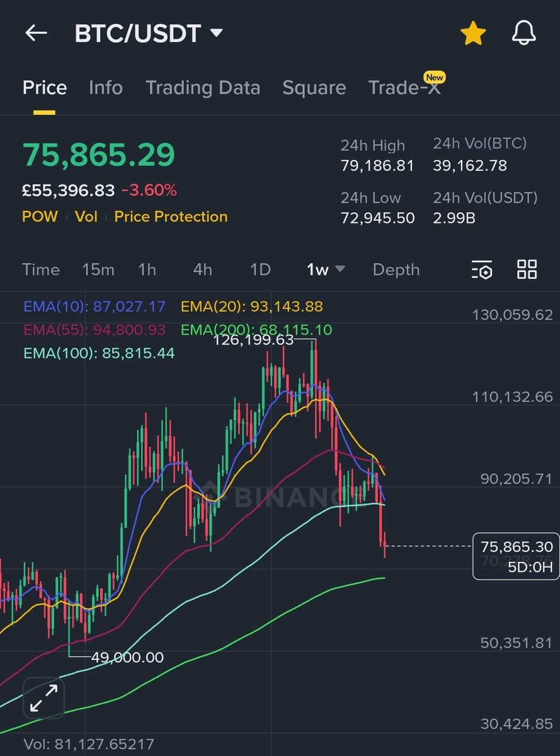Show the Depth chart
560x756 pixels.
click(x=396, y=270)
